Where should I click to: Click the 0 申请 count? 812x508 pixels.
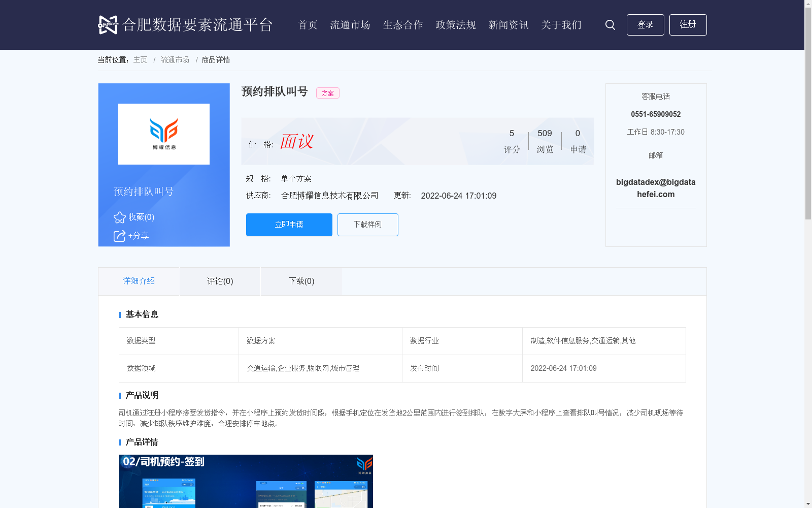[x=578, y=141]
